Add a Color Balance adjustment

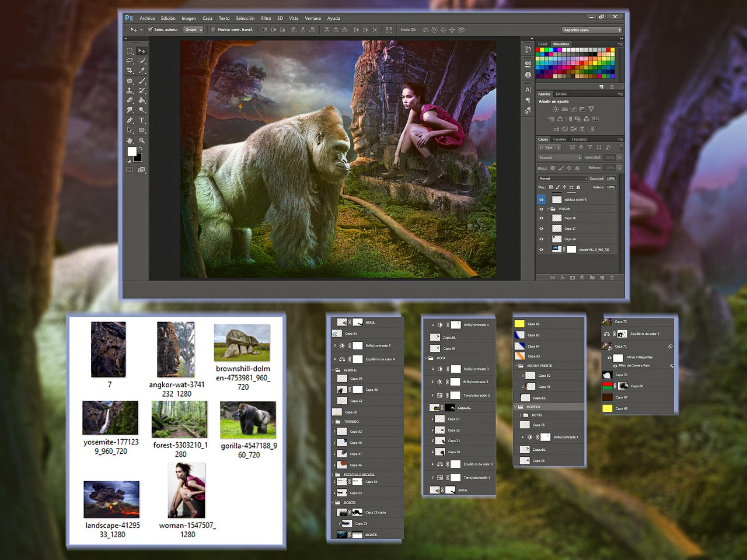coord(560,119)
